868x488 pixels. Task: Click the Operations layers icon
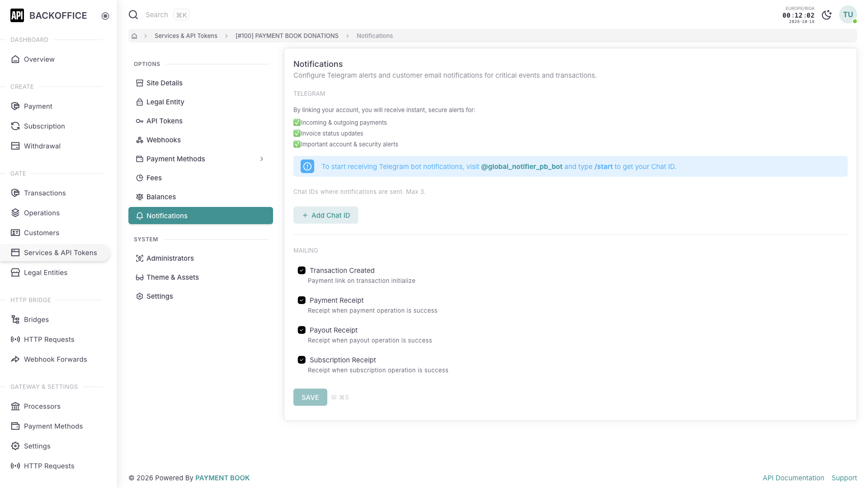coord(15,213)
